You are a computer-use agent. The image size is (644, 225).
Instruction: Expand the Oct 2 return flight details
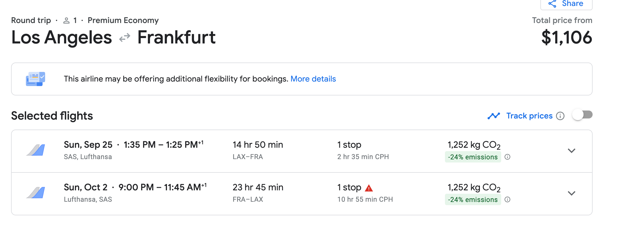572,193
